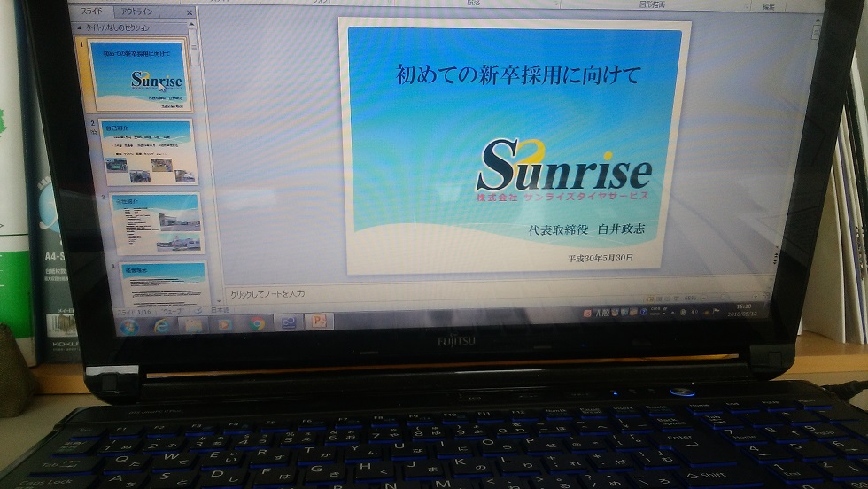The height and width of the screenshot is (489, 868).
Task: Switch to Normal view icon
Action: point(650,299)
